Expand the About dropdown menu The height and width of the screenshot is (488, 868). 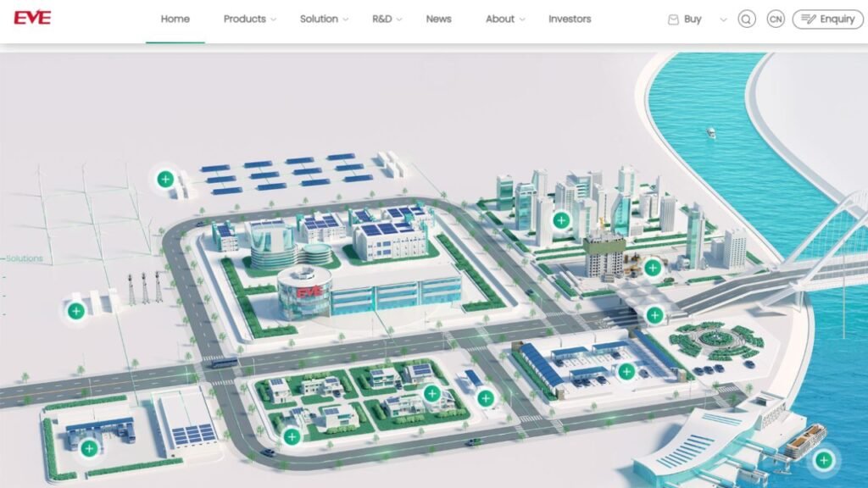505,19
